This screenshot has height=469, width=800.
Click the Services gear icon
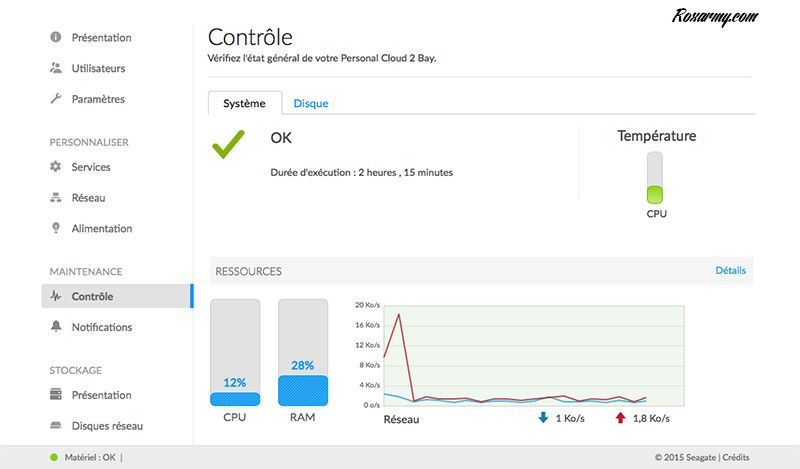[x=56, y=167]
